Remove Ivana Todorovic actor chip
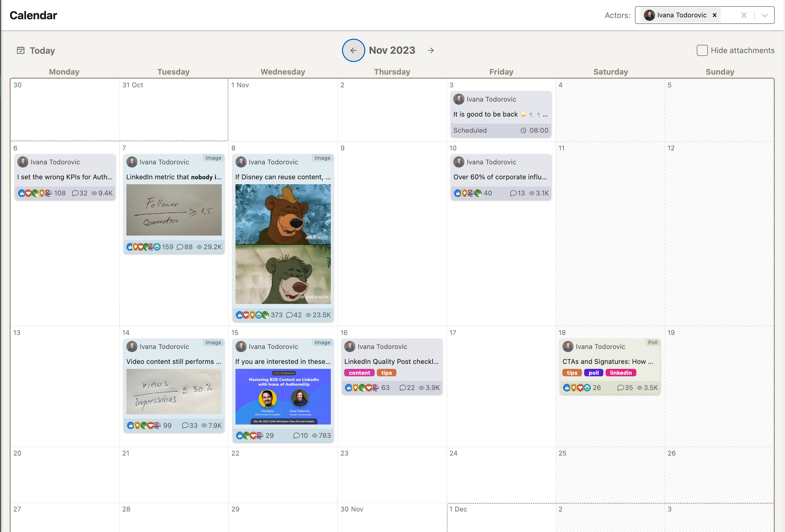Viewport: 785px width, 532px height. (x=714, y=15)
